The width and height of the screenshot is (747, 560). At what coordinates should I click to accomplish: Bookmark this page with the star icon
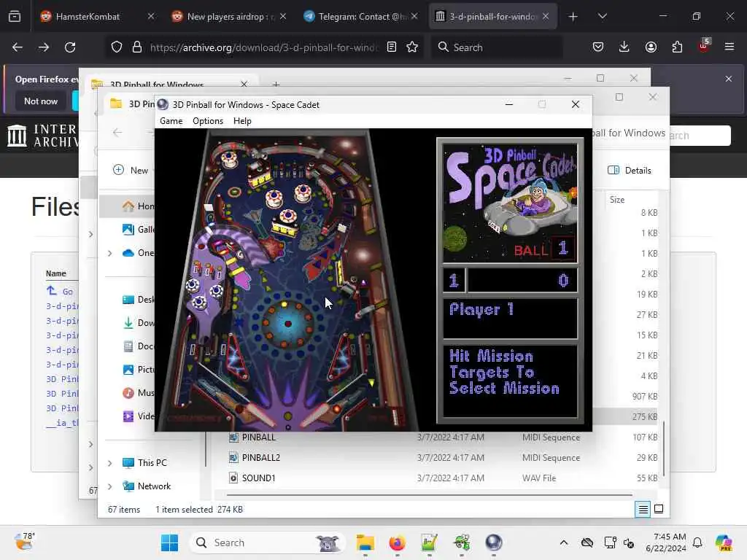pos(412,47)
